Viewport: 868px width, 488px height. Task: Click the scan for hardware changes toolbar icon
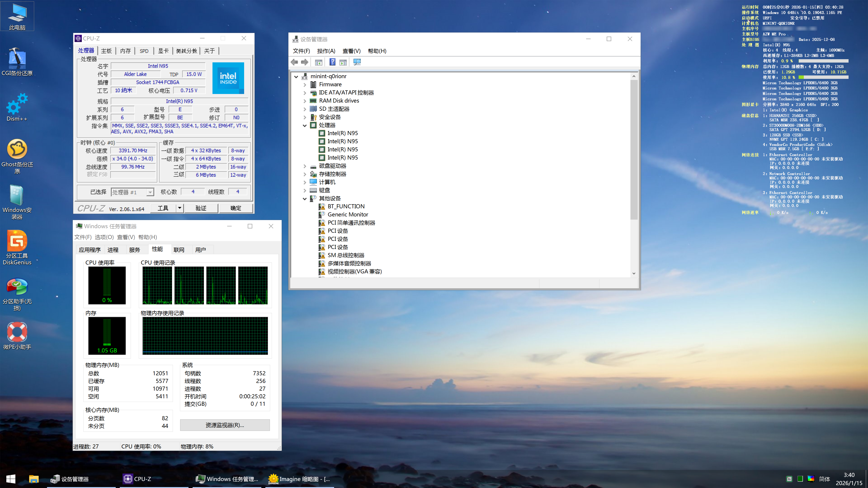(x=357, y=62)
